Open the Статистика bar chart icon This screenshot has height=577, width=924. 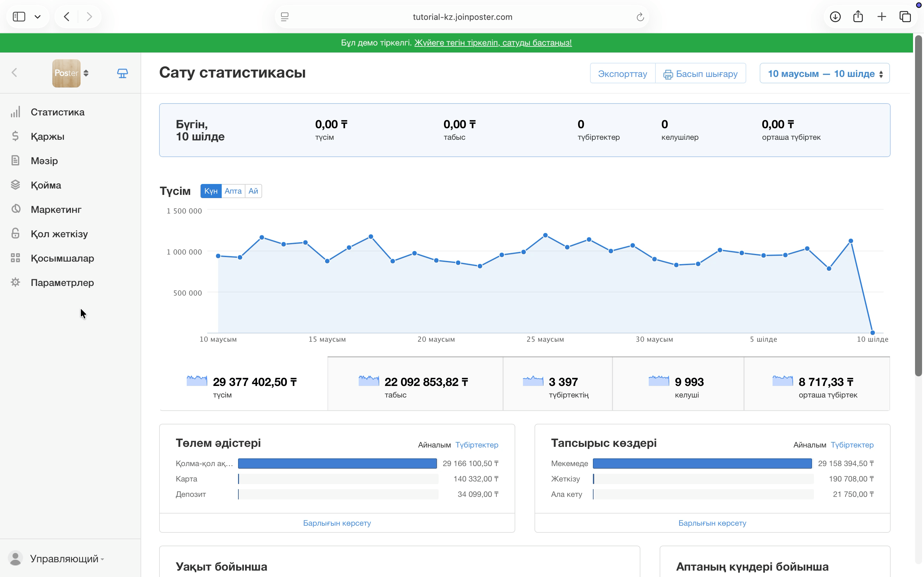pyautogui.click(x=15, y=112)
